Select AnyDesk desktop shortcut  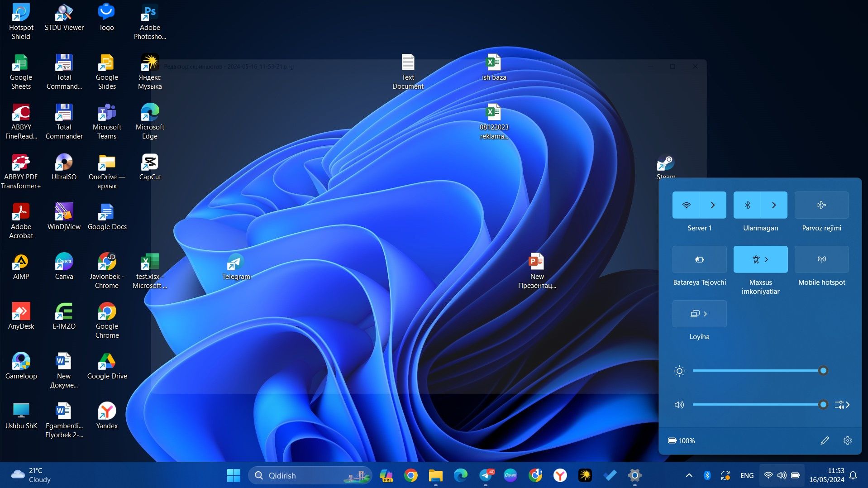point(21,316)
